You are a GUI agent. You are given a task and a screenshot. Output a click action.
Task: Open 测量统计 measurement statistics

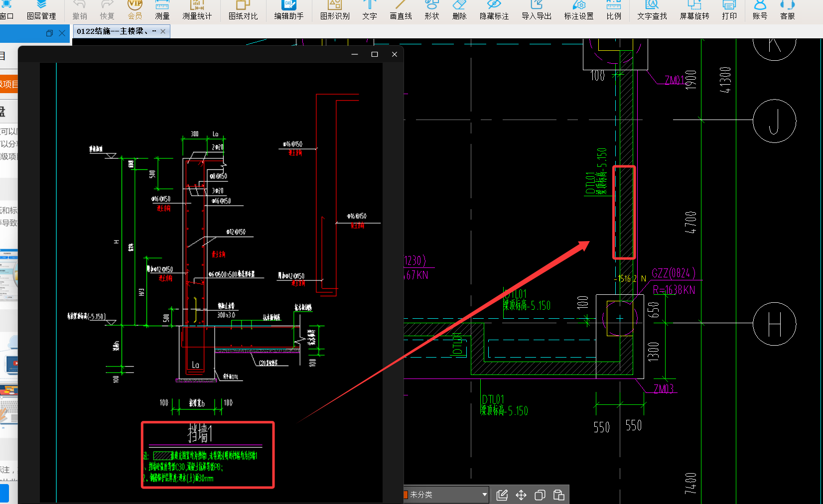click(x=197, y=10)
